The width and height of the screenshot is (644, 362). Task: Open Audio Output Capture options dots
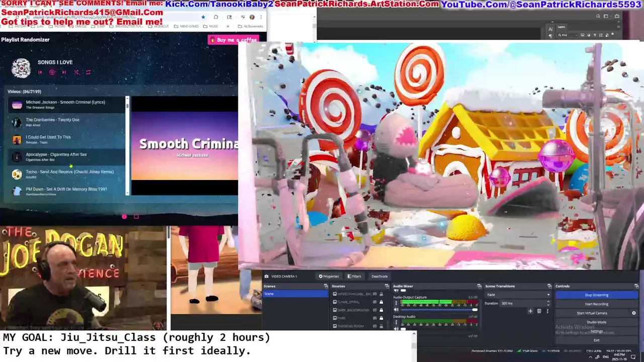click(396, 302)
